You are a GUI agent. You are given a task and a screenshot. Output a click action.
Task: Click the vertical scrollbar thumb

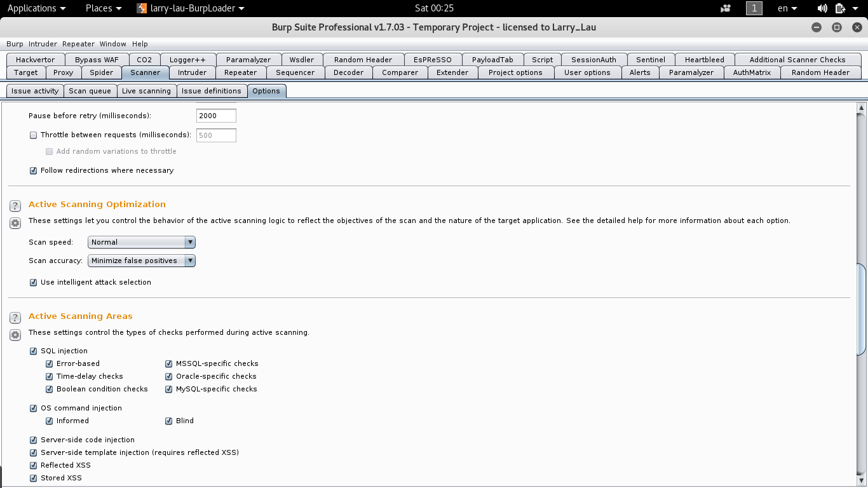click(x=861, y=308)
